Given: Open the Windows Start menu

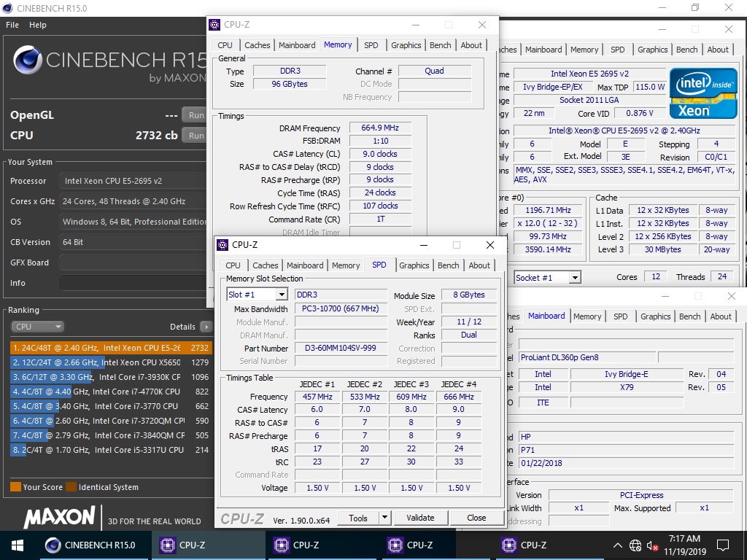Looking at the screenshot, I should pyautogui.click(x=18, y=545).
